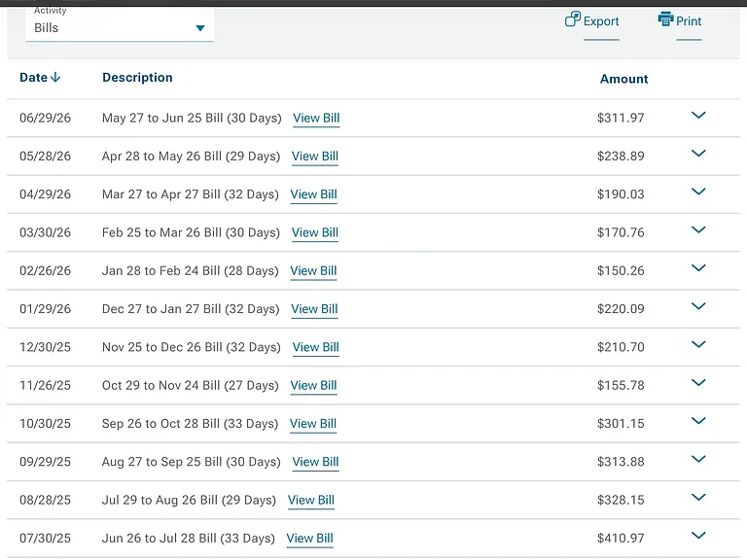View Bill for Aug 27 to Sep 25
Image resolution: width=747 pixels, height=560 pixels.
tap(315, 462)
